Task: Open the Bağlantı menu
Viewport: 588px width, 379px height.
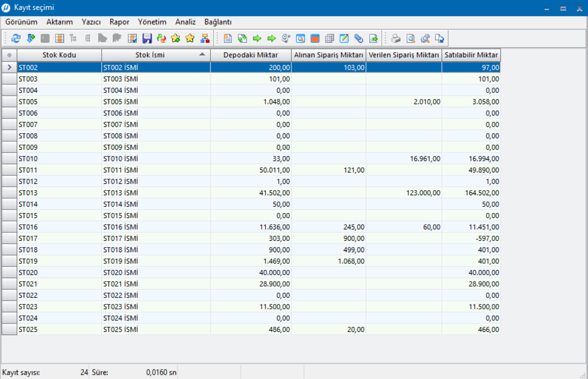Action: [x=218, y=22]
